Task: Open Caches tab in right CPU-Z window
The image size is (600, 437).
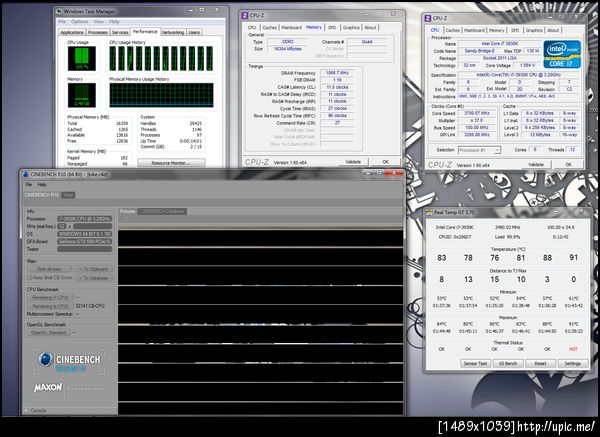Action: point(453,30)
